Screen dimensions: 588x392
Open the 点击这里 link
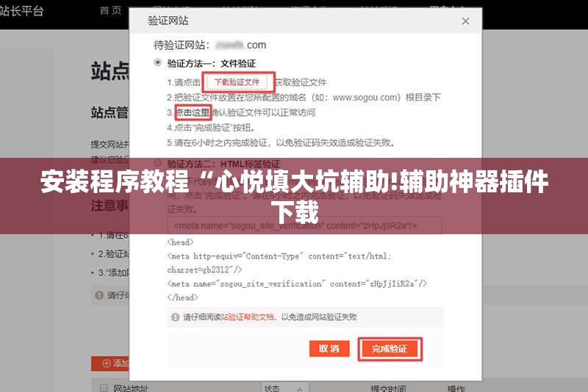[193, 112]
